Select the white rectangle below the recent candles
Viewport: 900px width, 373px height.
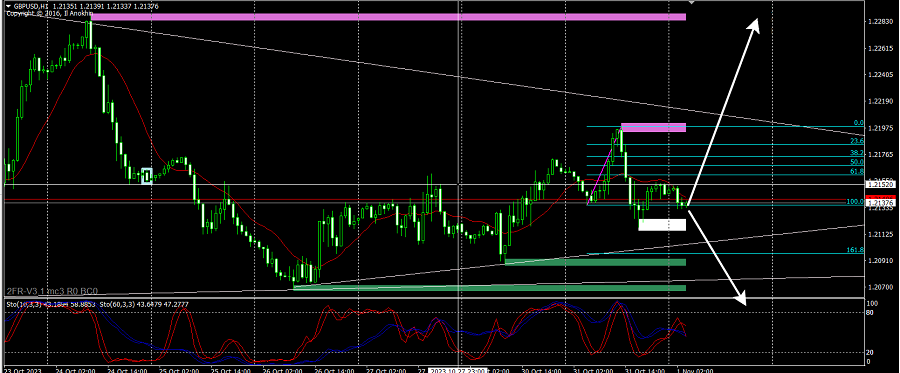662,224
